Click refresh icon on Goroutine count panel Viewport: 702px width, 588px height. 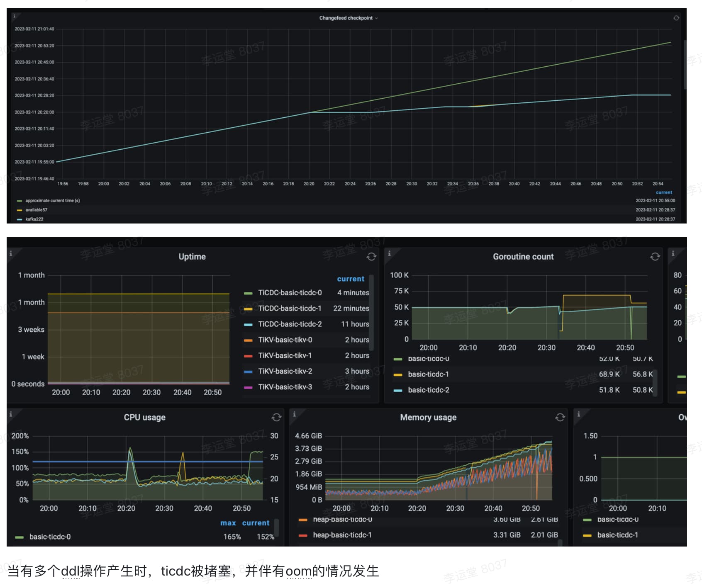655,257
